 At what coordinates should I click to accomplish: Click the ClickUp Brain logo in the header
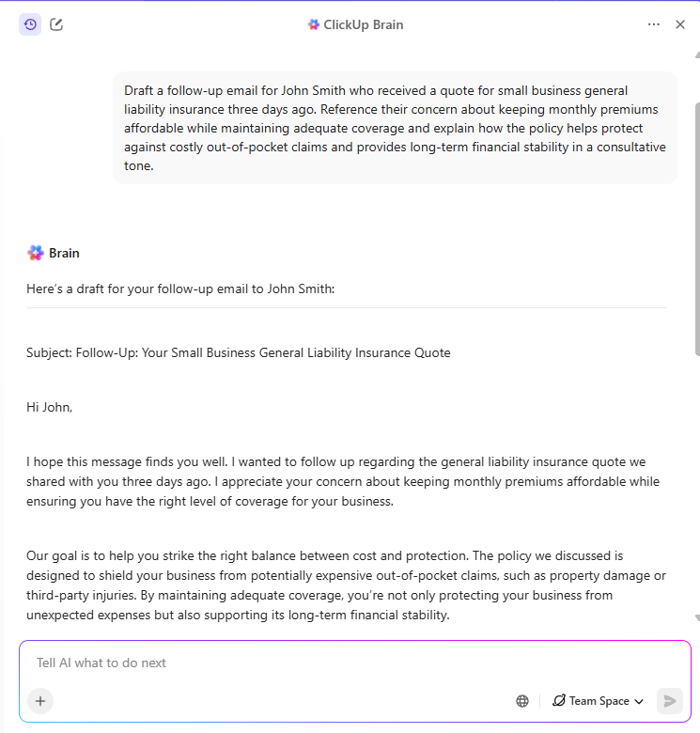[314, 24]
